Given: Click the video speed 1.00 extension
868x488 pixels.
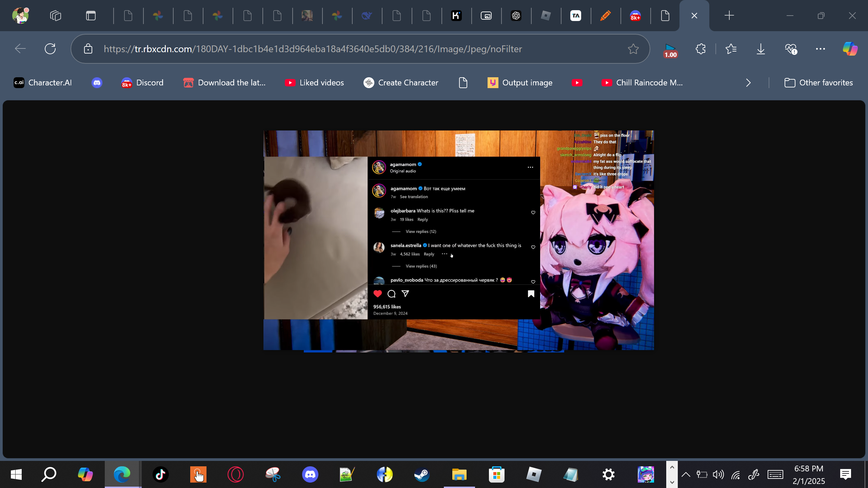Looking at the screenshot, I should [x=670, y=50].
